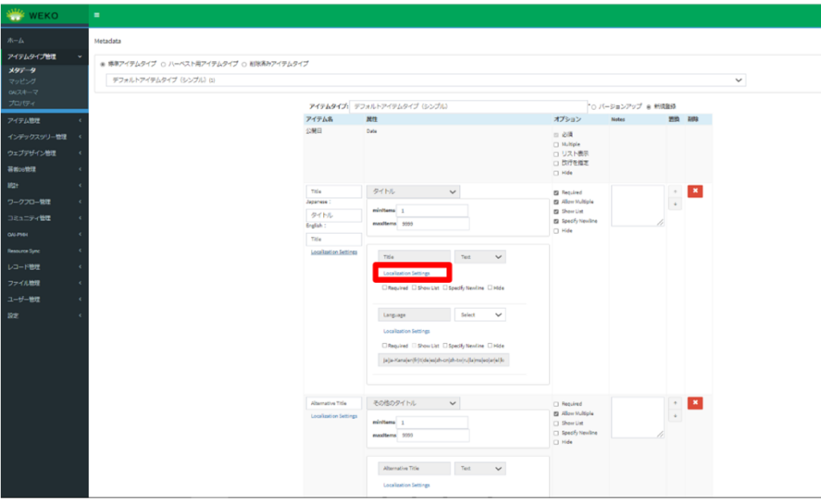Select the ハーベスト用アイテムタイプ radio button
Screen dimensions: 821x504
pyautogui.click(x=164, y=63)
